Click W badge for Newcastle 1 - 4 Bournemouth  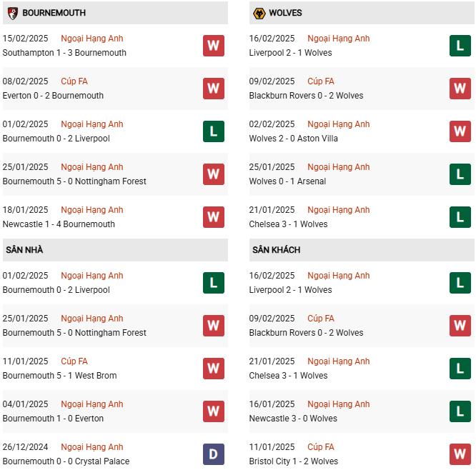pyautogui.click(x=213, y=217)
